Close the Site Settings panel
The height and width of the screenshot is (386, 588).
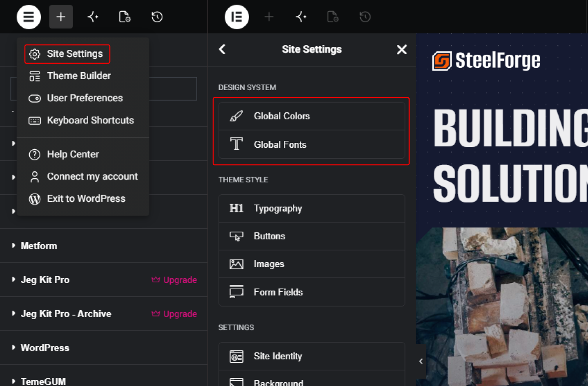pos(402,49)
